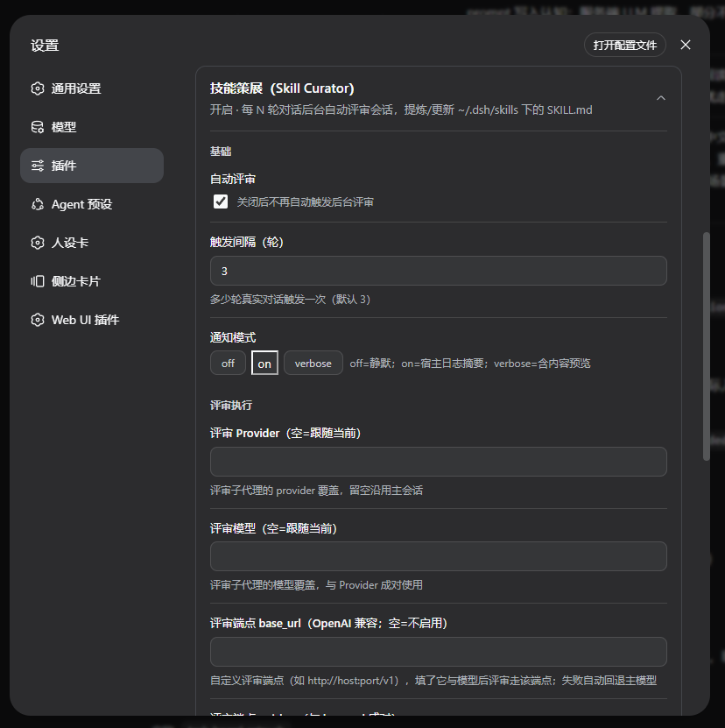Open Web UI 插件 settings
The height and width of the screenshot is (728, 725).
(92, 320)
